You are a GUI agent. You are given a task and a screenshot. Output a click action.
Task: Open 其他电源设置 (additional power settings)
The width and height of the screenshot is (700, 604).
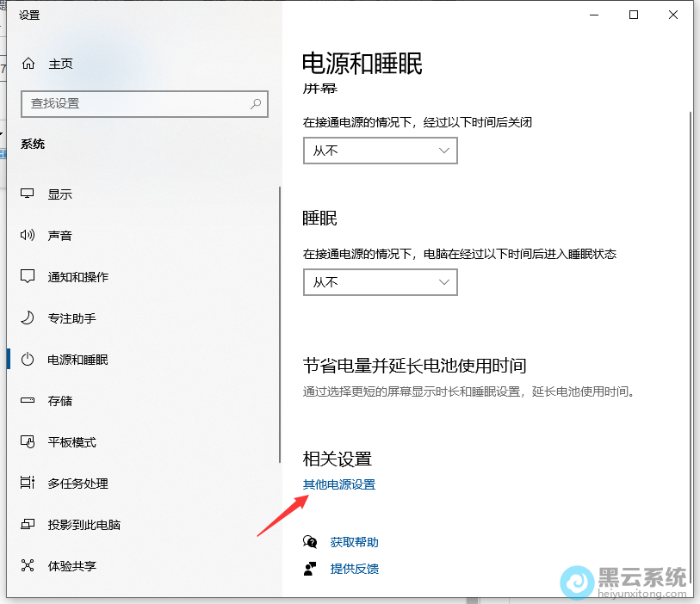click(339, 484)
